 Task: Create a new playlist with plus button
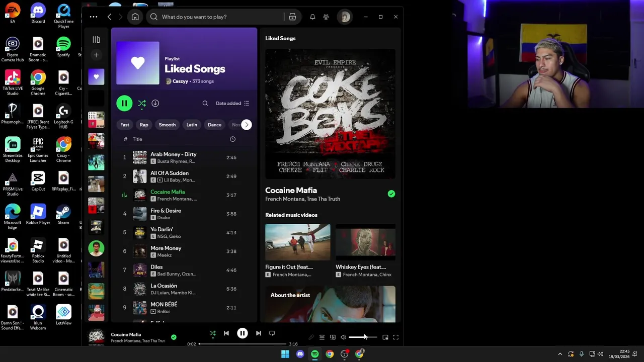(x=96, y=55)
